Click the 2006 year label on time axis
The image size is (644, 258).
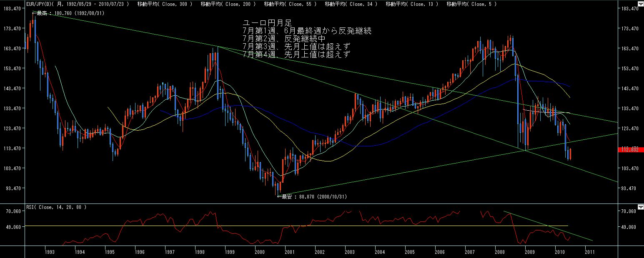(439, 252)
